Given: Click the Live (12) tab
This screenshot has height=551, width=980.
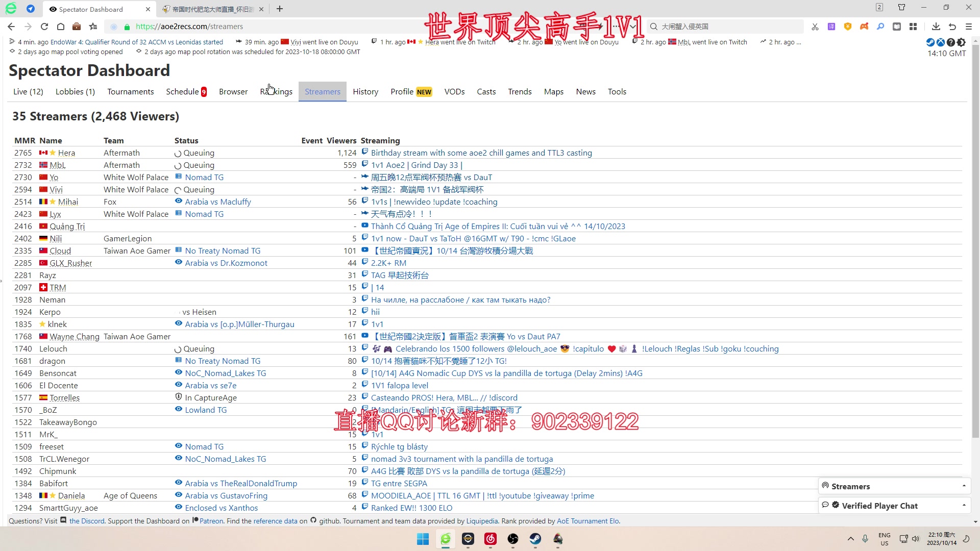Looking at the screenshot, I should pyautogui.click(x=28, y=91).
